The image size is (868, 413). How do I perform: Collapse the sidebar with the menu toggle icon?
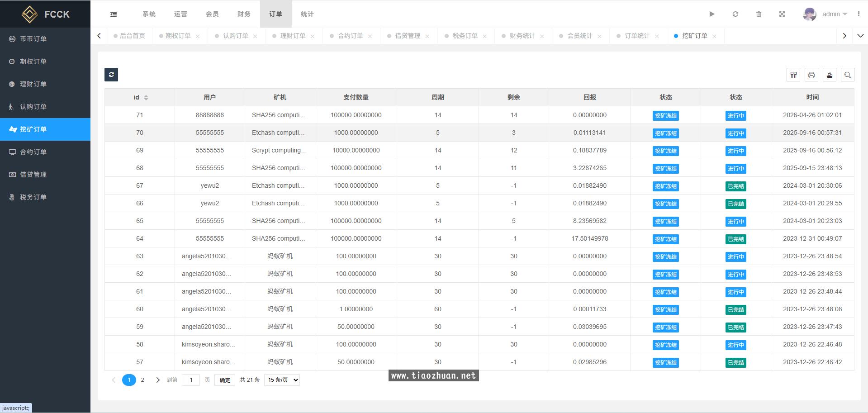pos(114,14)
